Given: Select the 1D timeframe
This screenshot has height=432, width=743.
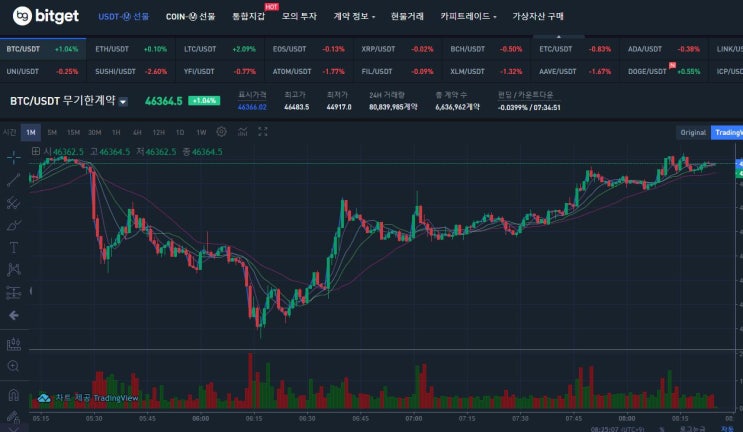Looking at the screenshot, I should [x=180, y=132].
